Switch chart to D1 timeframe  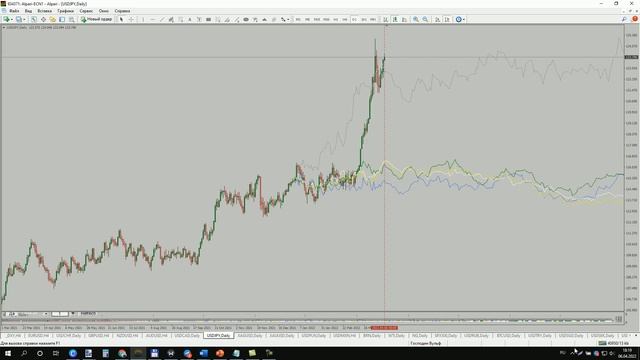[x=354, y=19]
